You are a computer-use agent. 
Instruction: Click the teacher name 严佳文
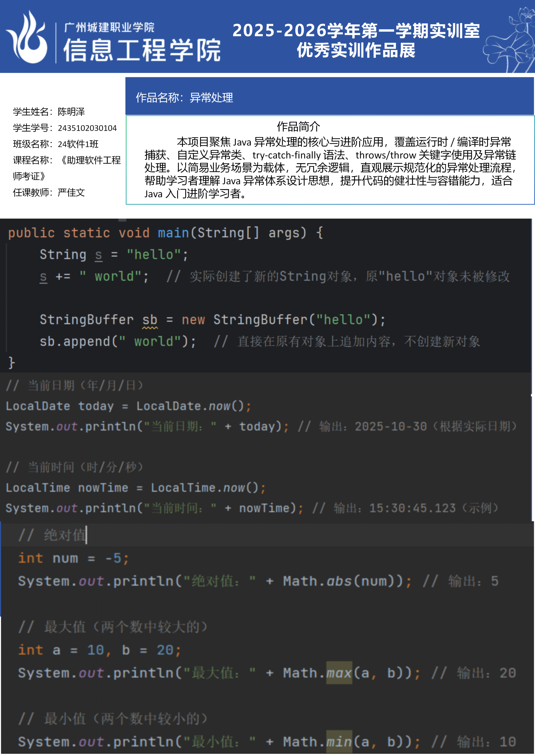(x=71, y=193)
